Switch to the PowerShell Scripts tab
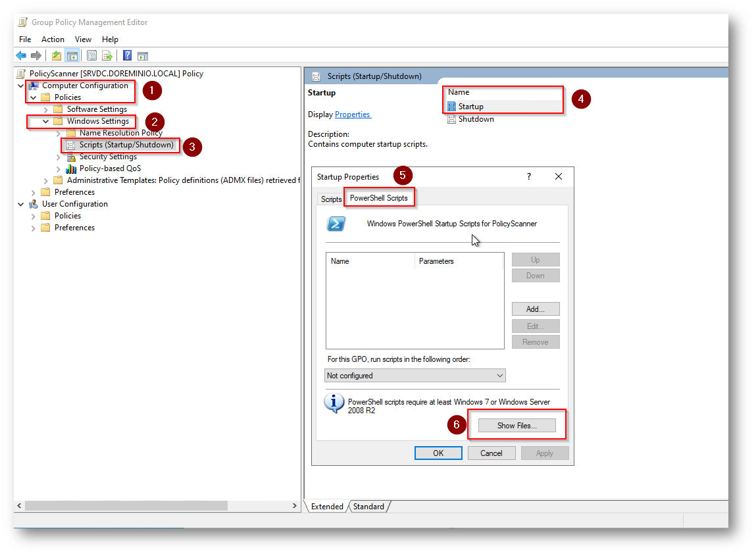The image size is (756, 556). (x=379, y=197)
